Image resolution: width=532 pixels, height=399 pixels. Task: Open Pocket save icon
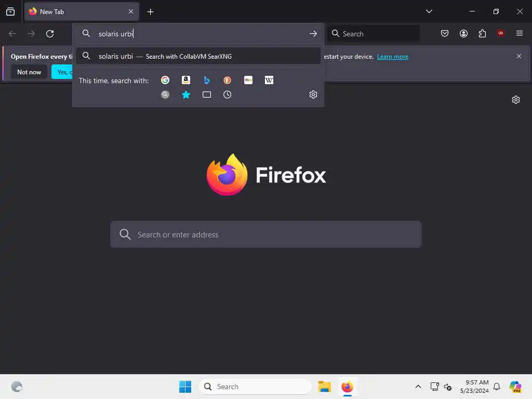click(x=445, y=33)
